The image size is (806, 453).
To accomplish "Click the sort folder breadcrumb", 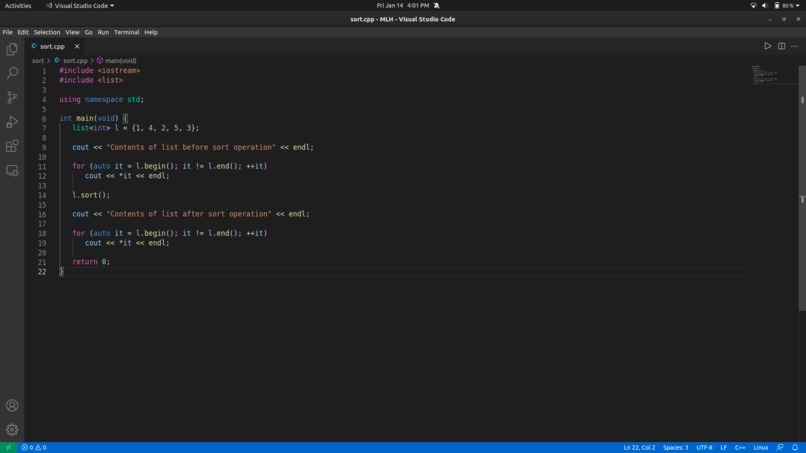I will pos(38,61).
